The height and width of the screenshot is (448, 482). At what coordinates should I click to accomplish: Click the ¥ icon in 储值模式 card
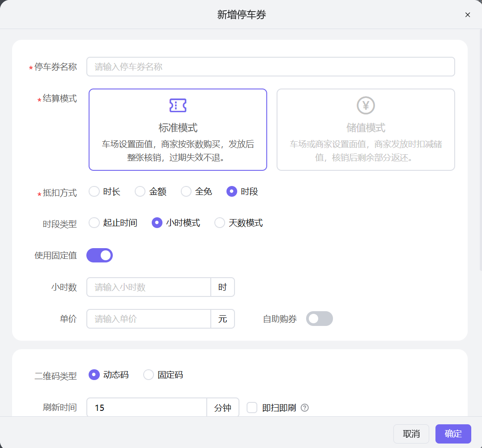point(366,106)
